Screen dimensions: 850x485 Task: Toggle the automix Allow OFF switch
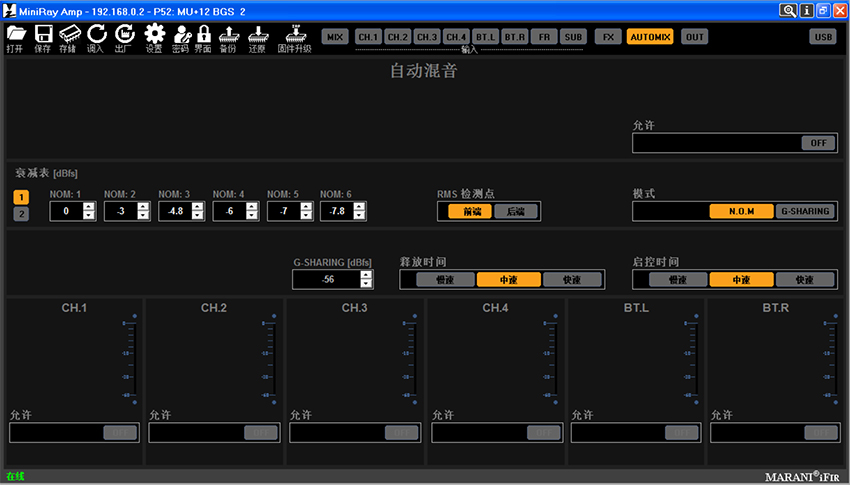[818, 143]
